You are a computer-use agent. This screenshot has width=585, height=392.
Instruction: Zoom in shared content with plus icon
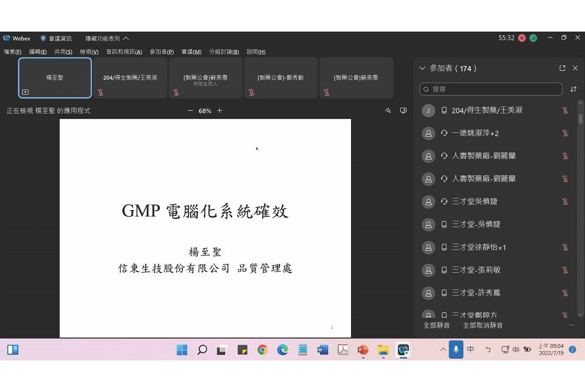(x=220, y=111)
